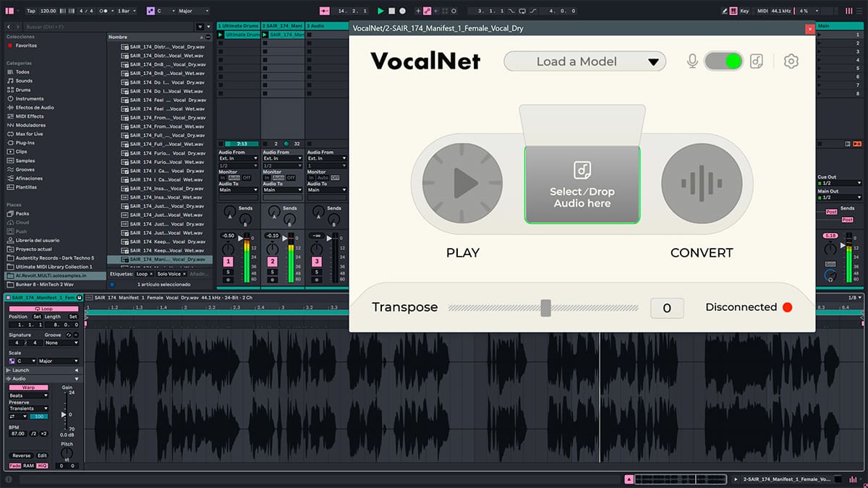
Task: Start playback with the Ableton play button
Action: (380, 11)
